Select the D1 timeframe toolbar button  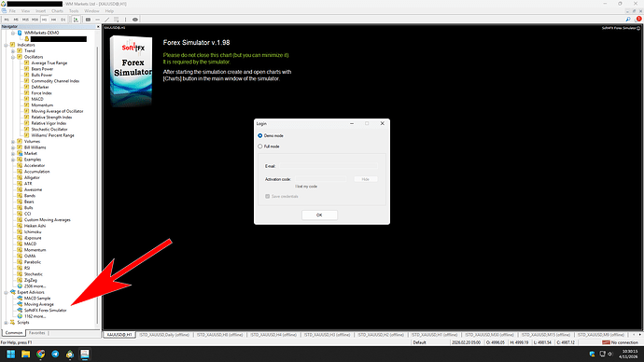point(63,20)
